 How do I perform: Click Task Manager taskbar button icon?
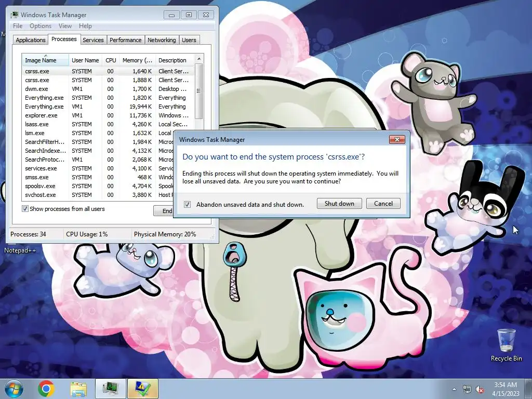coord(111,389)
